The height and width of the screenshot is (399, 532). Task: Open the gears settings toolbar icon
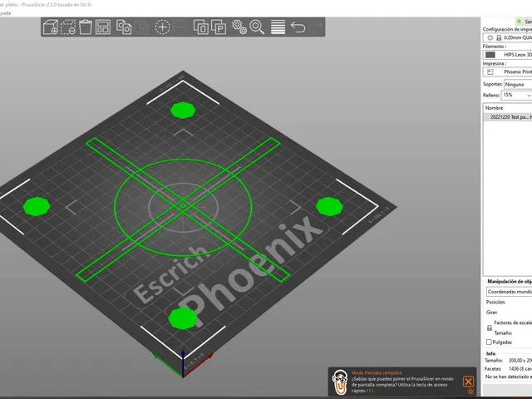(x=239, y=27)
